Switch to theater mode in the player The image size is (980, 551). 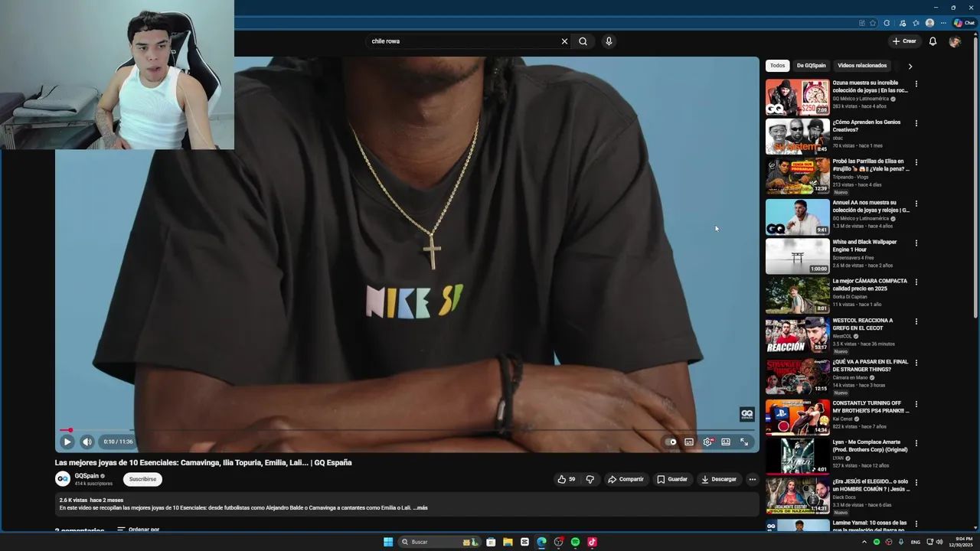click(726, 442)
